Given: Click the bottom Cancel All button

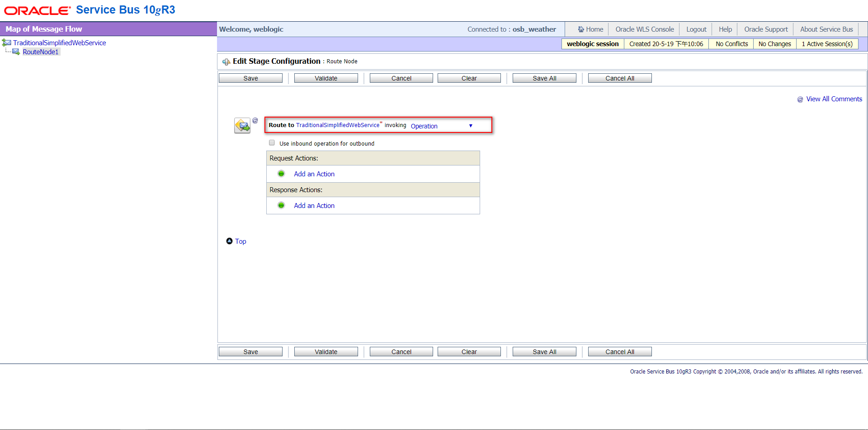Looking at the screenshot, I should pyautogui.click(x=620, y=352).
